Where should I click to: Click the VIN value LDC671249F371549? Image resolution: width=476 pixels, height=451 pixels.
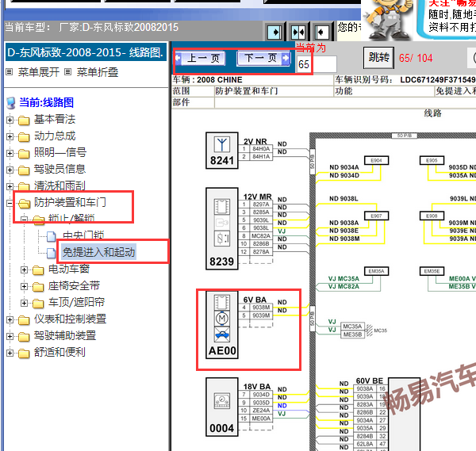click(x=438, y=80)
